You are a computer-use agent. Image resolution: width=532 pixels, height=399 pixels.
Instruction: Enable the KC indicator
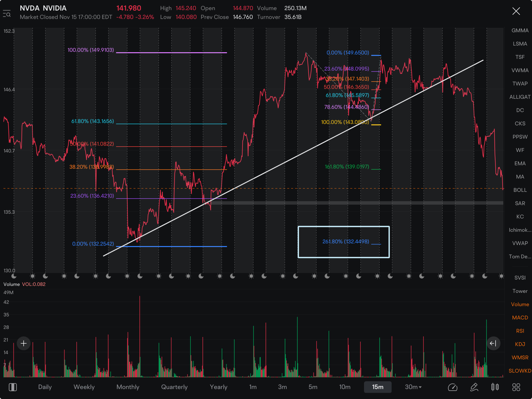(520, 217)
